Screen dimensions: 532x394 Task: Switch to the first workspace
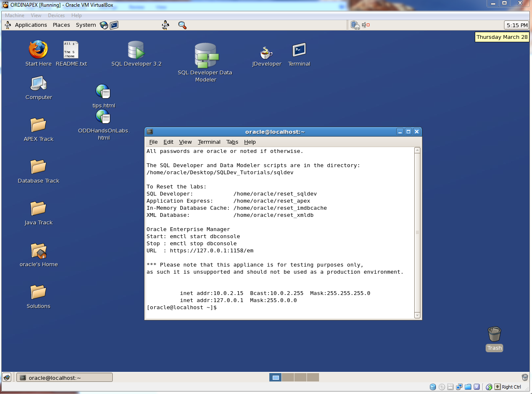(x=276, y=377)
